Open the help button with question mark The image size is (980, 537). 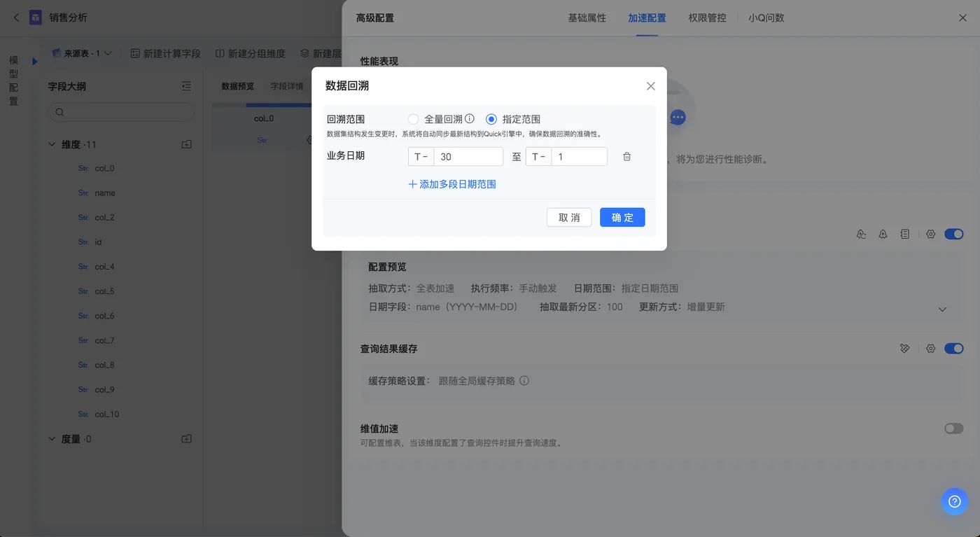(954, 501)
